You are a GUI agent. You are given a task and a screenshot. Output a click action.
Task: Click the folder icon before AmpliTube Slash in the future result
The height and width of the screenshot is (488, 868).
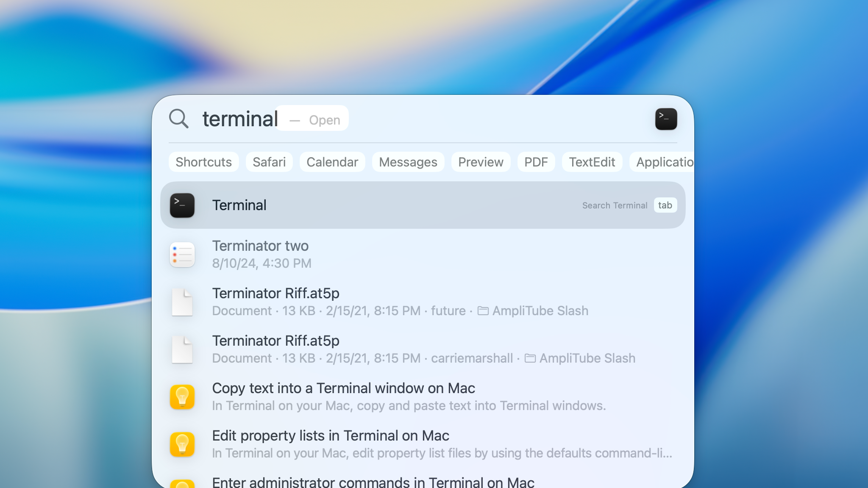click(482, 311)
